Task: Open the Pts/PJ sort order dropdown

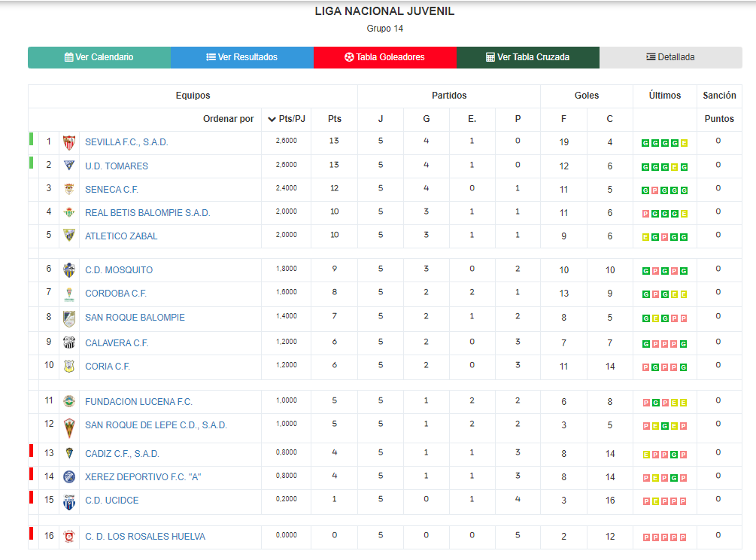Action: (x=287, y=119)
